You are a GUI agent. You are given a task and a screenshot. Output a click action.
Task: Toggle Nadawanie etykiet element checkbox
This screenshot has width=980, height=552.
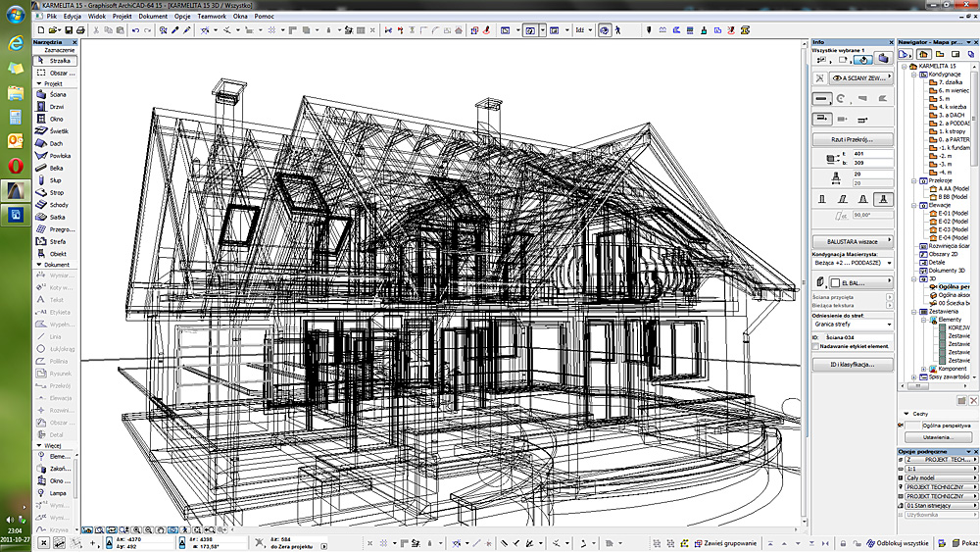pos(815,346)
